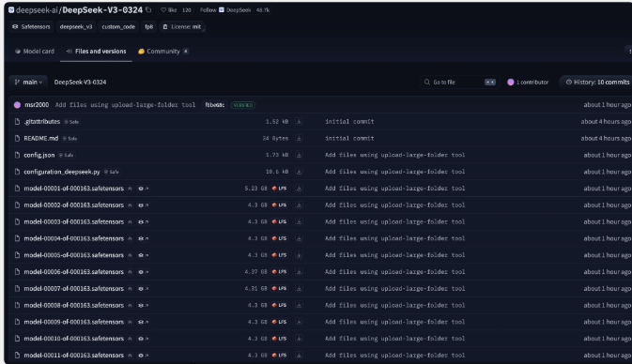Open the deepseek_v3 tag
Image resolution: width=632 pixels, height=364 pixels.
(76, 26)
